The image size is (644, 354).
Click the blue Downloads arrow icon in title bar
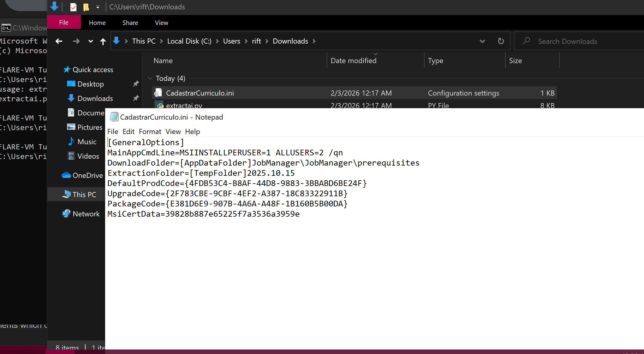click(x=54, y=6)
